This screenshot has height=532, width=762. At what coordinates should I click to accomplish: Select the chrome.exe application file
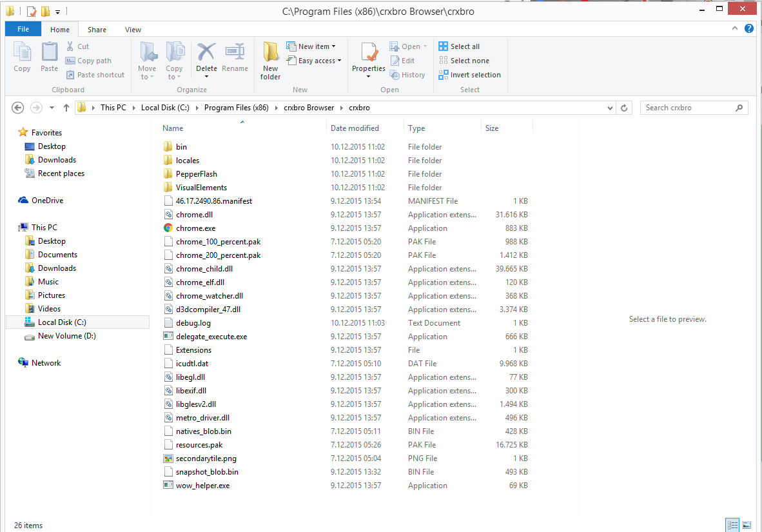[x=195, y=228]
